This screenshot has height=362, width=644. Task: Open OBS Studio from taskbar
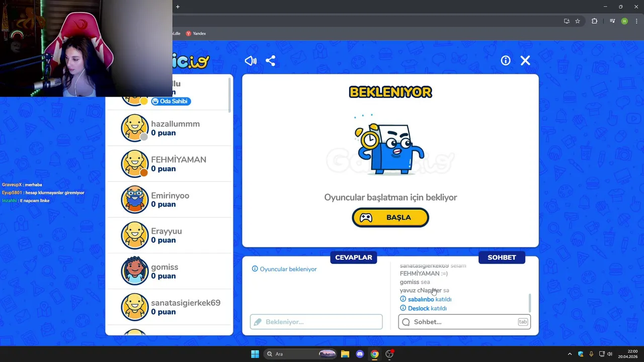[389, 354]
